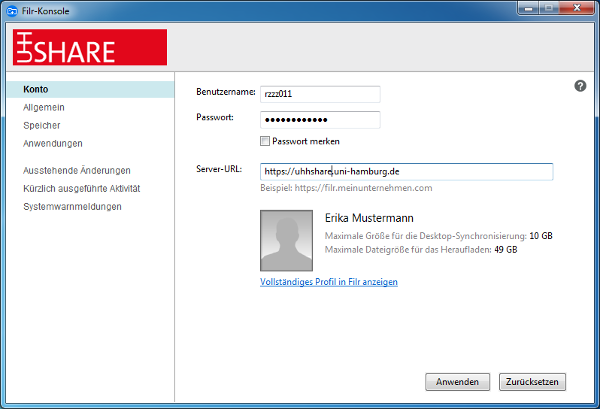Close the Filr-Konsole window
This screenshot has height=409, width=600.
tap(577, 8)
